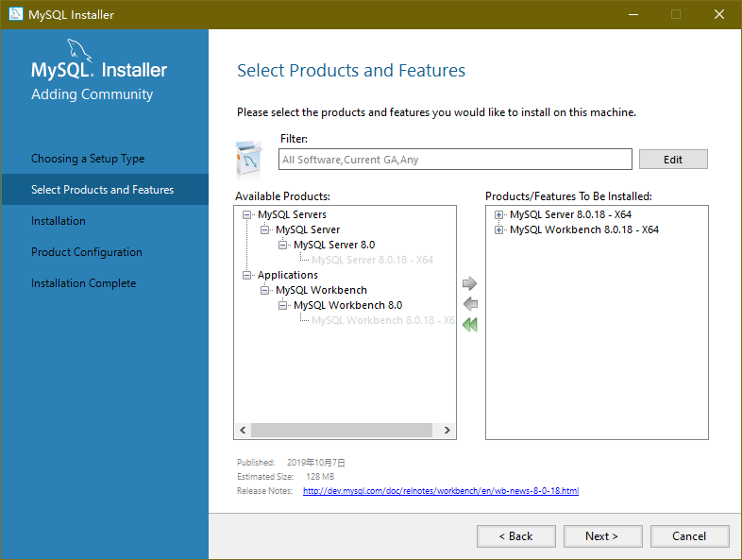Image resolution: width=742 pixels, height=560 pixels.
Task: Collapse the MySQL Servers tree node
Action: [247, 214]
